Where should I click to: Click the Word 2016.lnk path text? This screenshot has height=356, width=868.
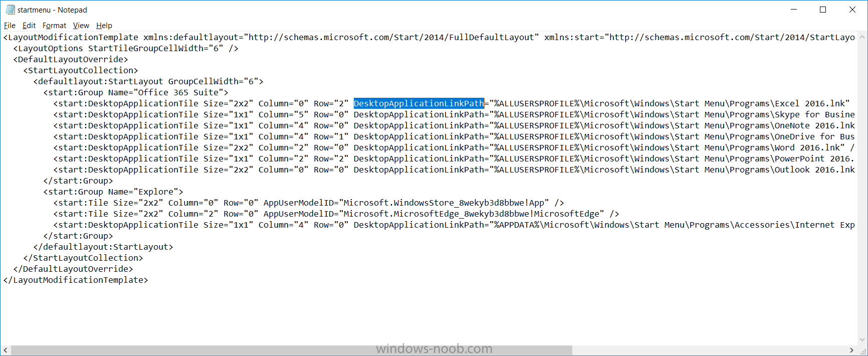(667, 147)
